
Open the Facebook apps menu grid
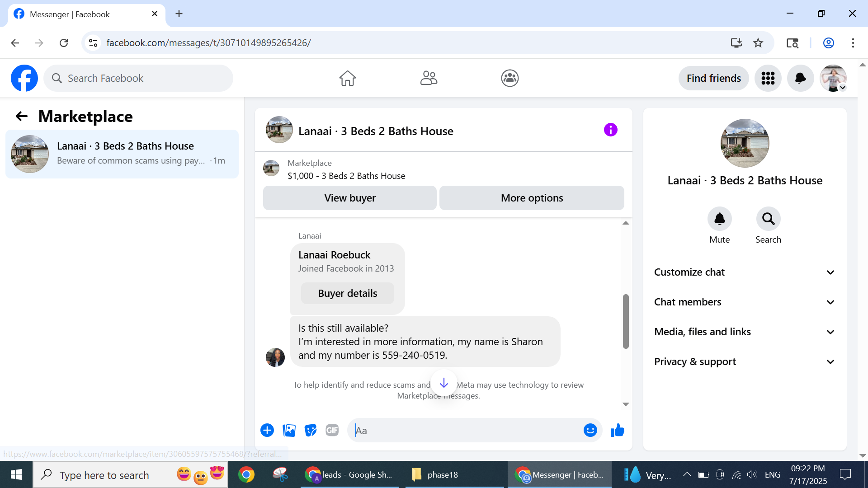pyautogui.click(x=768, y=78)
